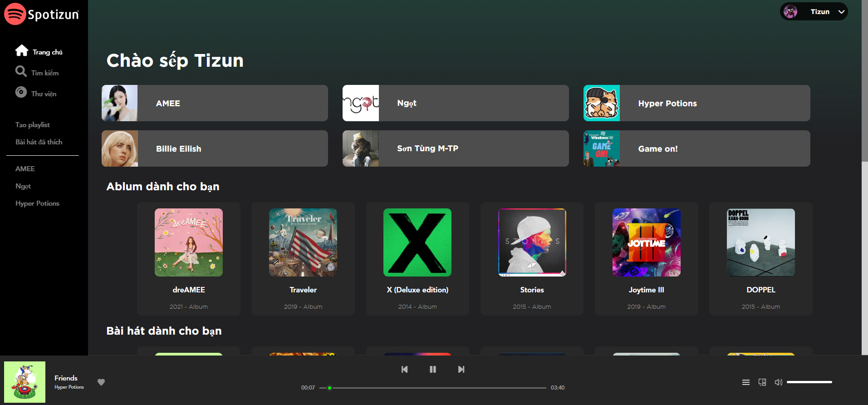This screenshot has width=868, height=405.
Task: Click the Stories album title
Action: pyautogui.click(x=532, y=290)
